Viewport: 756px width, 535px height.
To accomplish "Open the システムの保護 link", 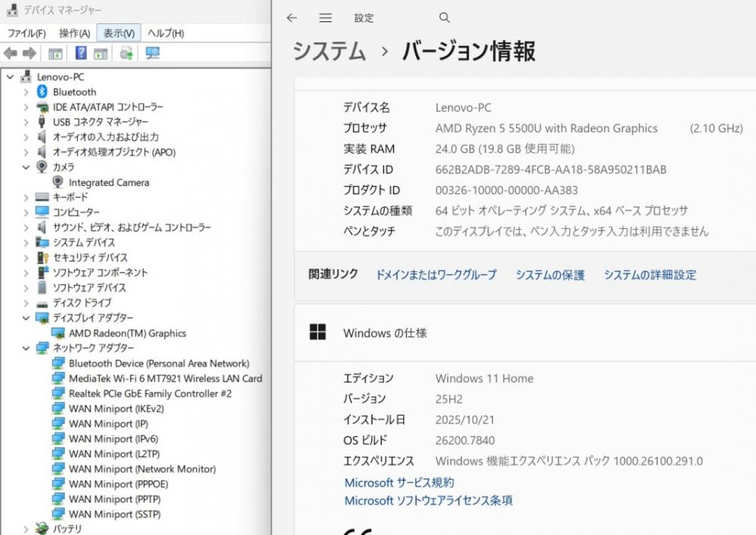I will (x=550, y=275).
